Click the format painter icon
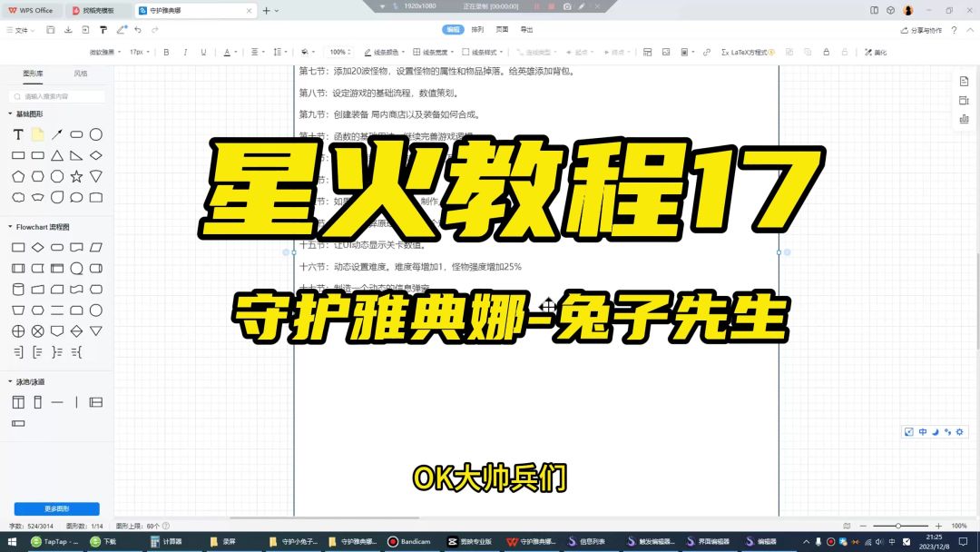This screenshot has height=552, width=980. click(x=103, y=30)
